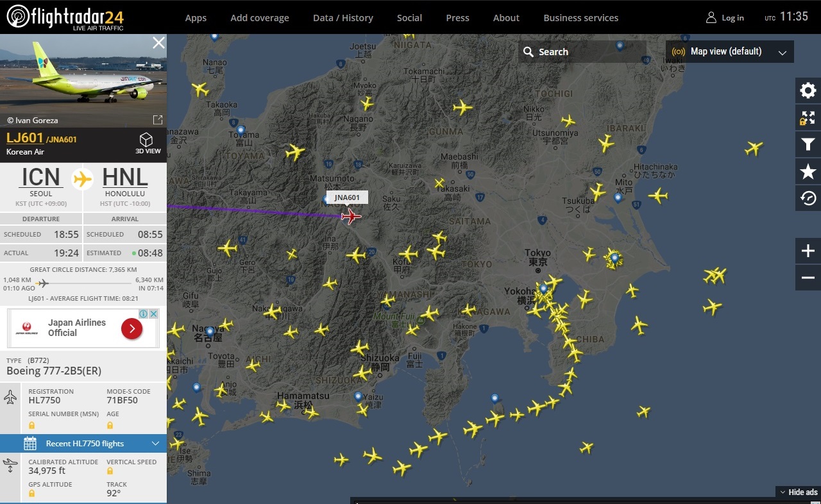Zoom in the map with plus button
This screenshot has height=504, width=821.
(808, 251)
